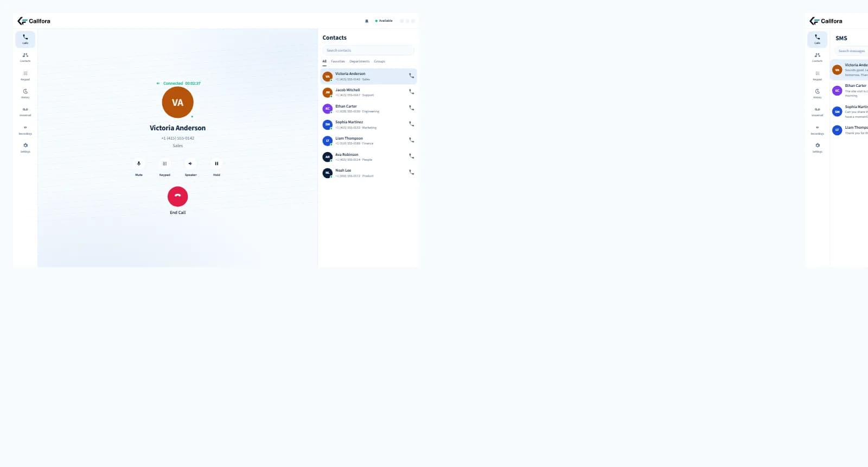Open Sophia Martinez's SMS conversation

pyautogui.click(x=850, y=111)
